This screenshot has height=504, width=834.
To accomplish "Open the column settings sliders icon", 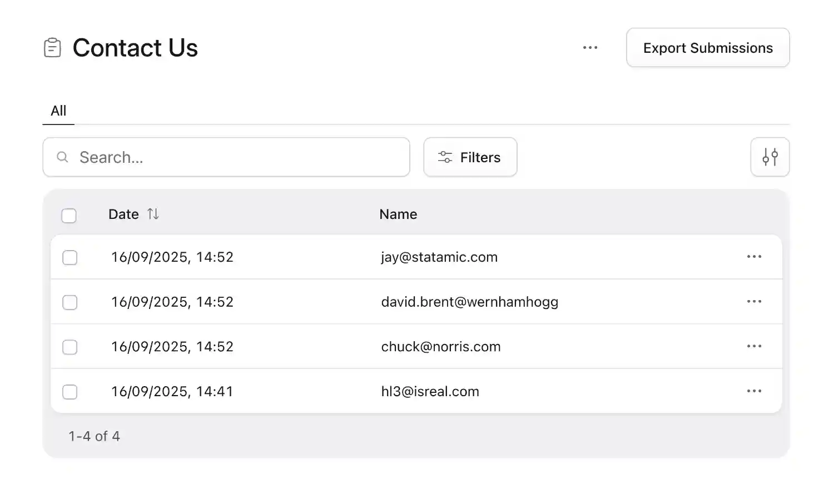I will (x=770, y=157).
